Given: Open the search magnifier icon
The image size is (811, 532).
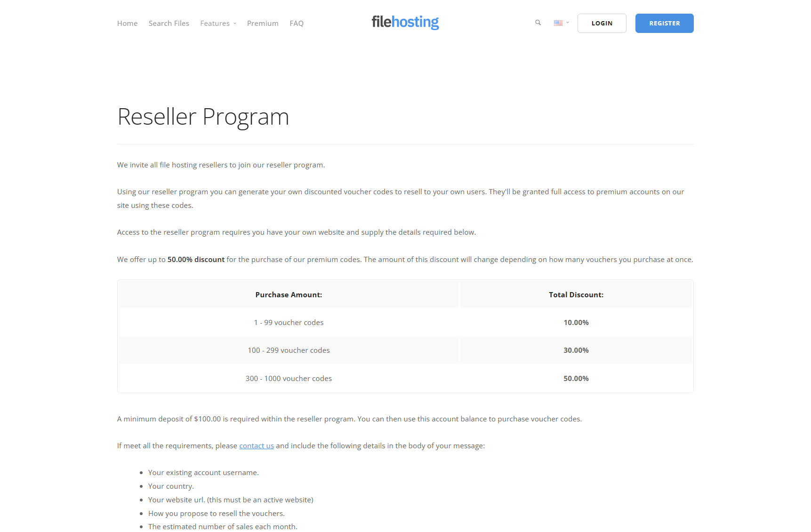Looking at the screenshot, I should tap(538, 23).
